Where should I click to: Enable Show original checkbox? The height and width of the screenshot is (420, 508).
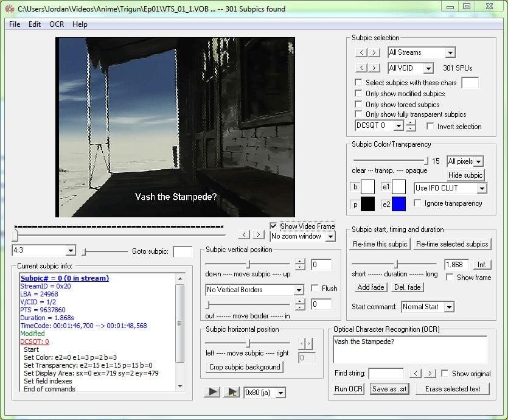(445, 373)
